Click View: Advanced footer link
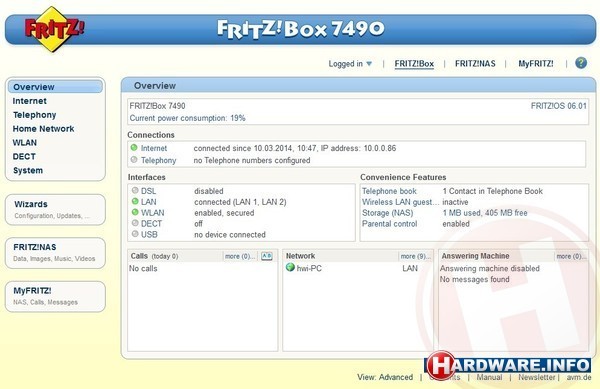 click(385, 377)
